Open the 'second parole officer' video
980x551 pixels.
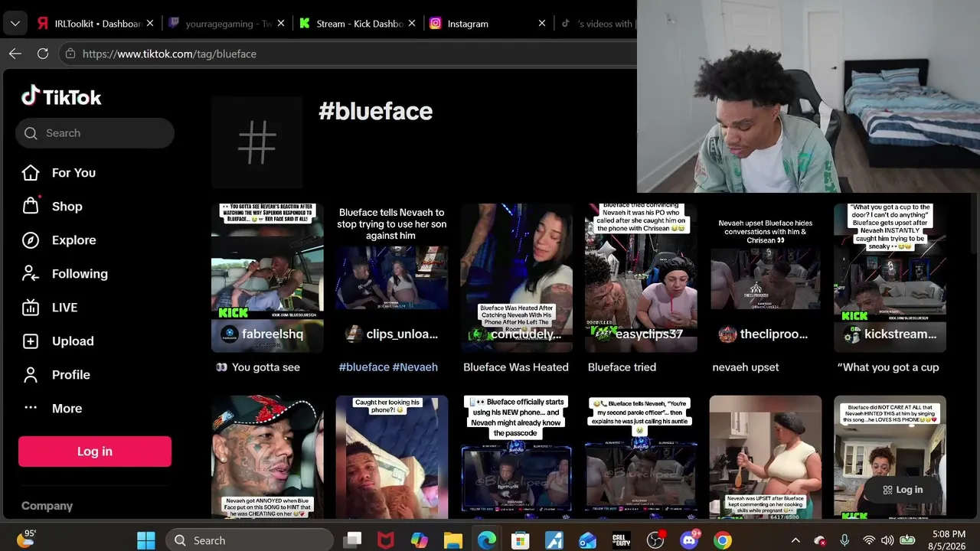pos(641,457)
